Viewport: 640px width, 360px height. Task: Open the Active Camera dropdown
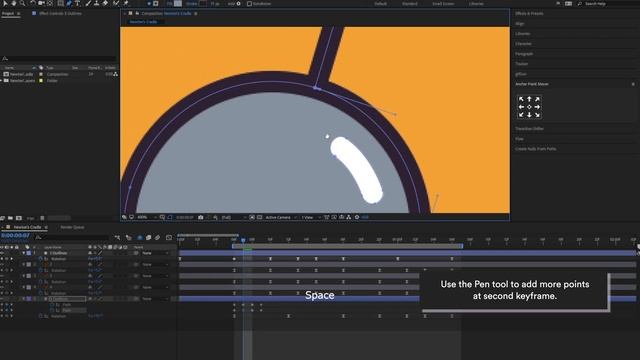pos(281,218)
